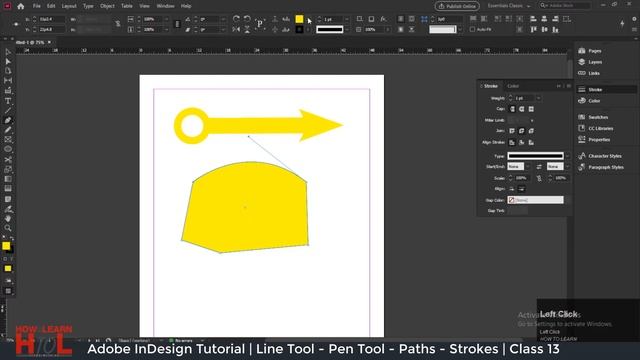Set the projecting cap option
640x360 pixels.
[531, 109]
